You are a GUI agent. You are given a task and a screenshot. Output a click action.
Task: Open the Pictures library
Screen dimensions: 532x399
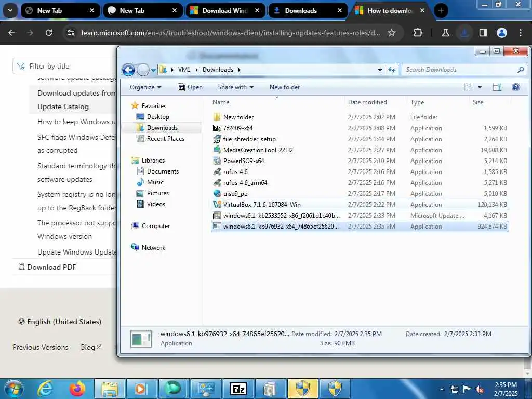point(158,193)
